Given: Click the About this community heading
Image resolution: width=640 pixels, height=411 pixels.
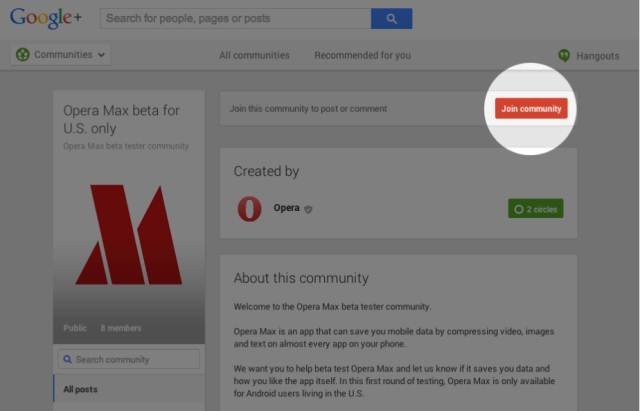Looking at the screenshot, I should coord(301,278).
